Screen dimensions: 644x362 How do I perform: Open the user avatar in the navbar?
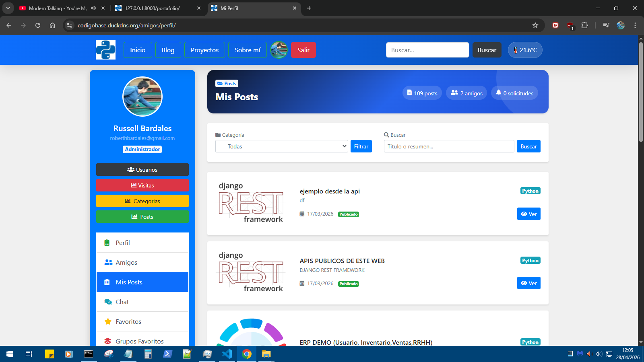click(x=279, y=50)
